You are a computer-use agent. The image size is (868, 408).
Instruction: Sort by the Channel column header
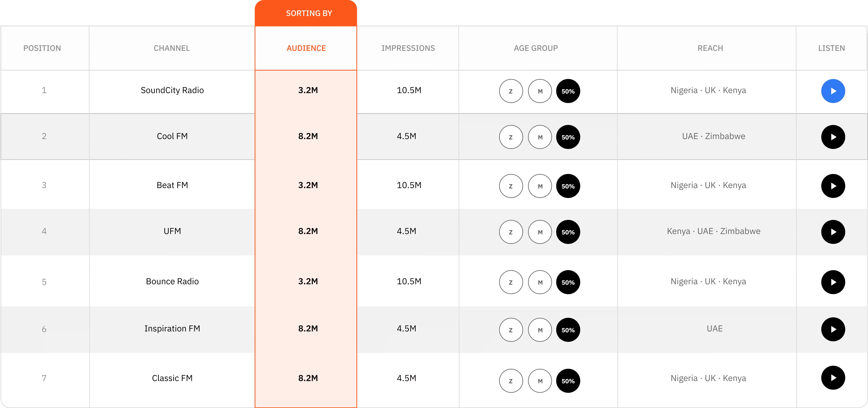tap(172, 48)
